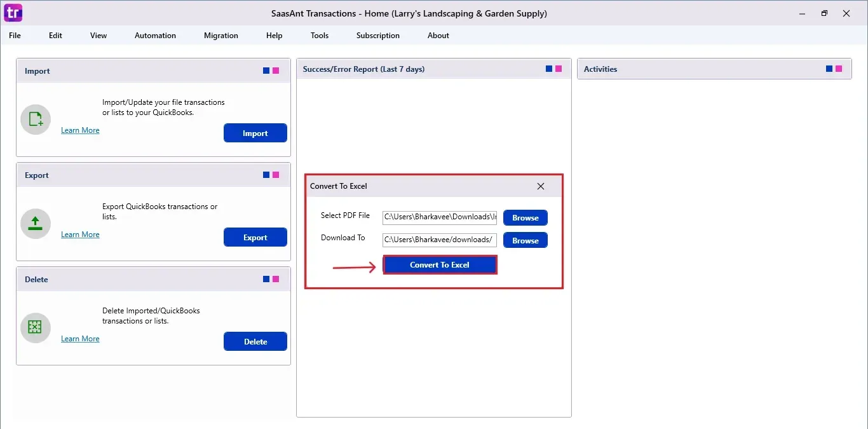Click the Import/Update your file transactions description
Image resolution: width=868 pixels, height=429 pixels.
point(163,107)
